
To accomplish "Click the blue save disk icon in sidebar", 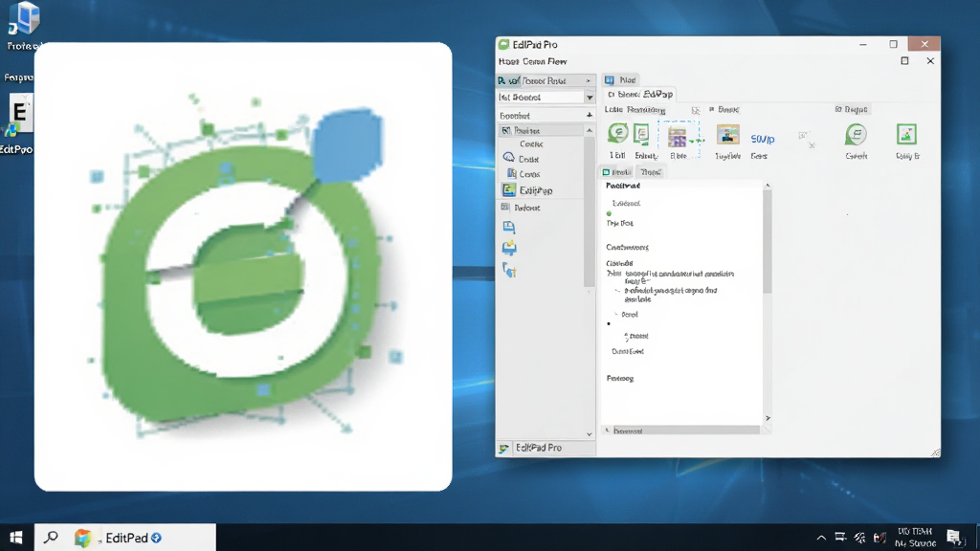I will point(509,227).
